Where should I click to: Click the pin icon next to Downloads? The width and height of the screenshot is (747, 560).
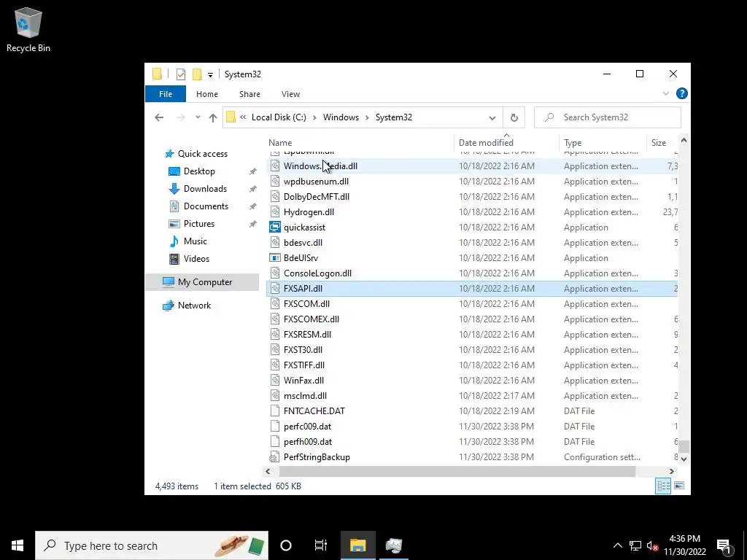[x=252, y=189]
